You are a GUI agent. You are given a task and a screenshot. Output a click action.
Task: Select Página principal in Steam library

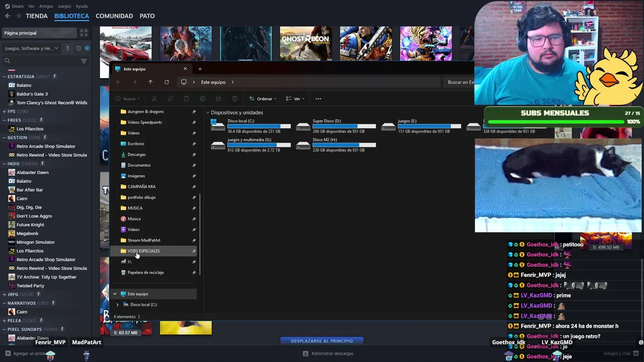[39, 33]
